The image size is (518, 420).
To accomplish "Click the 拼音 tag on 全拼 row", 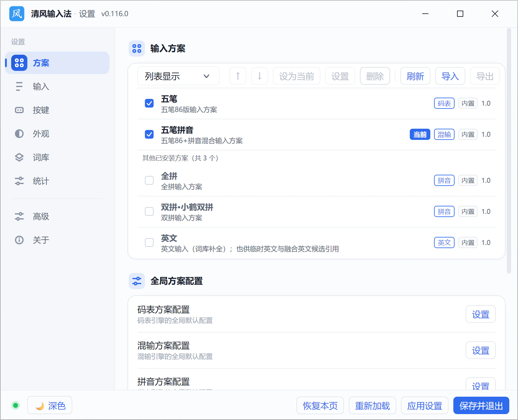I will tap(444, 180).
